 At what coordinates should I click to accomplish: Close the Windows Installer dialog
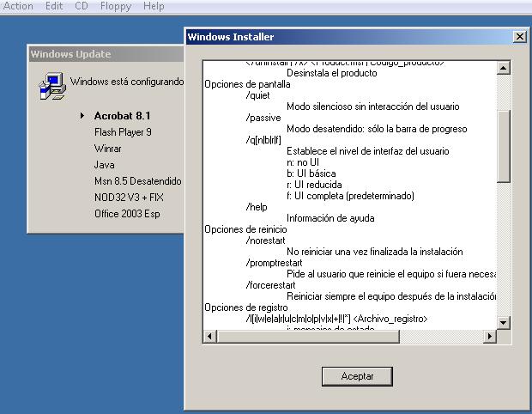click(519, 37)
